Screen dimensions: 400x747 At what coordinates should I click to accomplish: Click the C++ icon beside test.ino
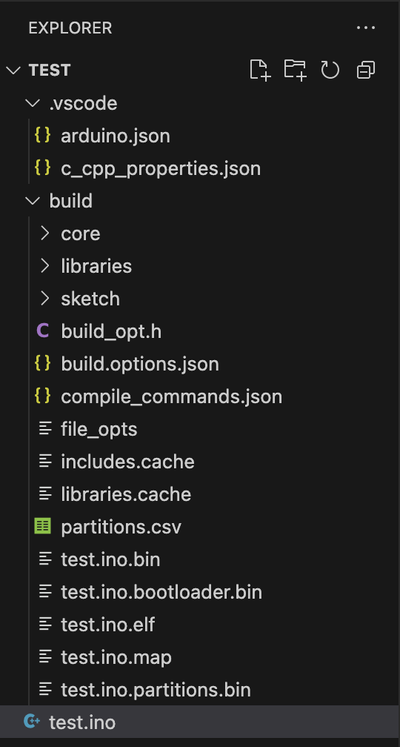31,722
